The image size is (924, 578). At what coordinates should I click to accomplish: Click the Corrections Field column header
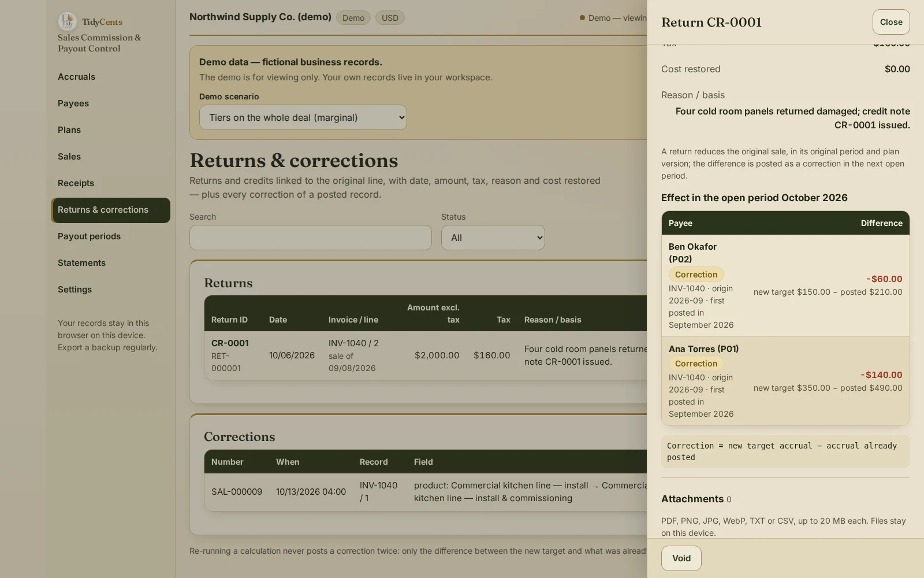(x=423, y=462)
